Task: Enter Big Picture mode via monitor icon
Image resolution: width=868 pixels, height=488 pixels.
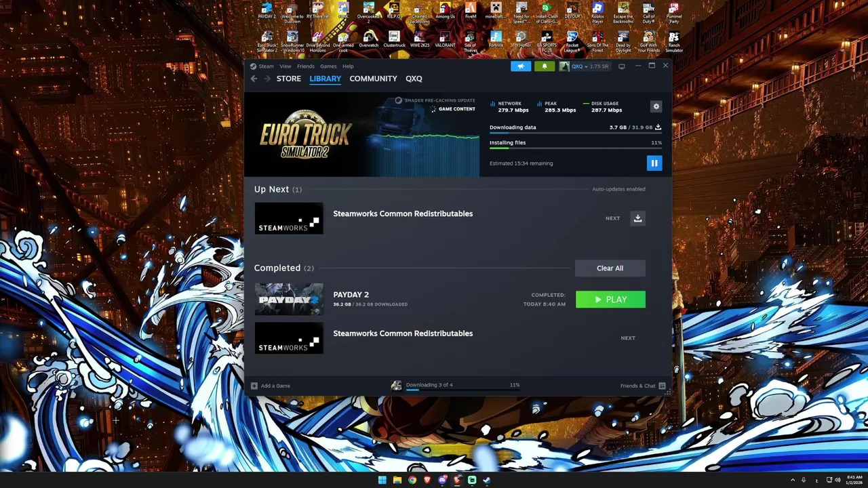Action: (621, 66)
